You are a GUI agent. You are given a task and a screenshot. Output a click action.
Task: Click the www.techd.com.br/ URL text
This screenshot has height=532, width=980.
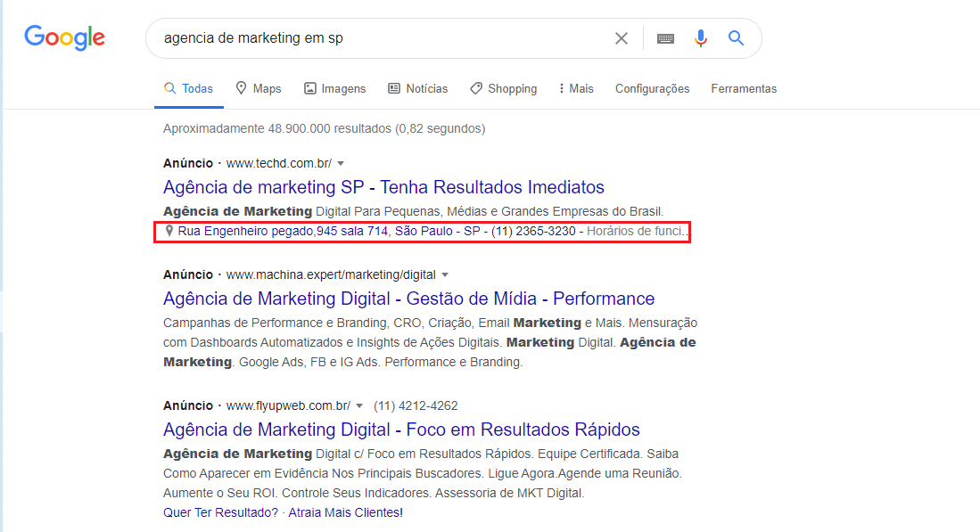[279, 164]
